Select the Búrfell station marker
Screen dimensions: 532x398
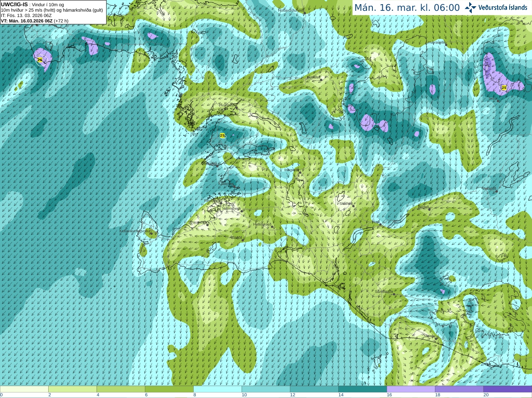pyautogui.click(x=429, y=209)
